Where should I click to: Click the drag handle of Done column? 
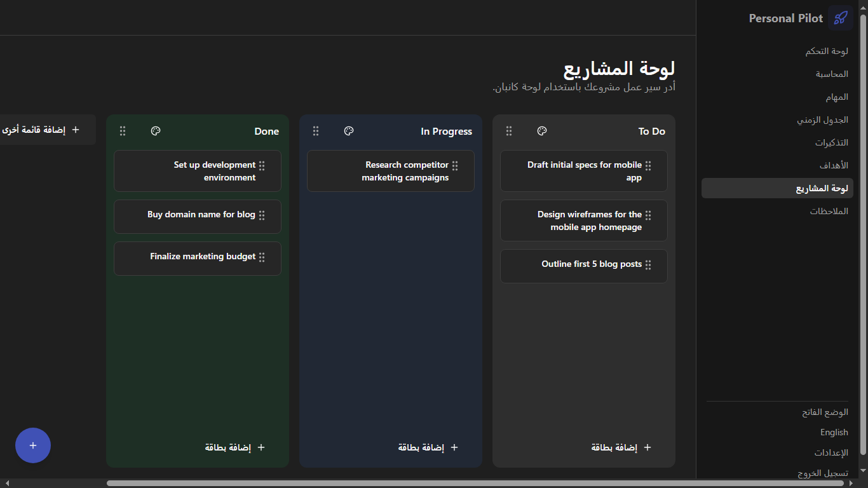(123, 131)
